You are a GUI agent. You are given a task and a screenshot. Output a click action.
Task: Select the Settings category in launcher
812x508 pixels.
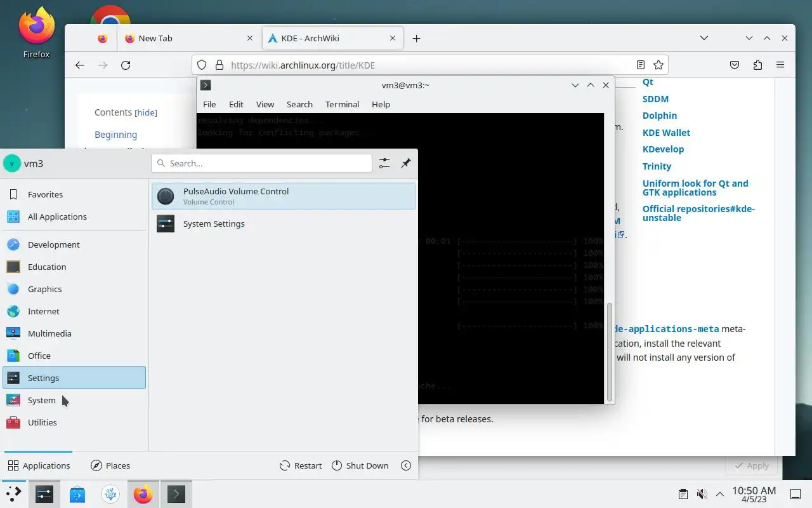[74, 378]
